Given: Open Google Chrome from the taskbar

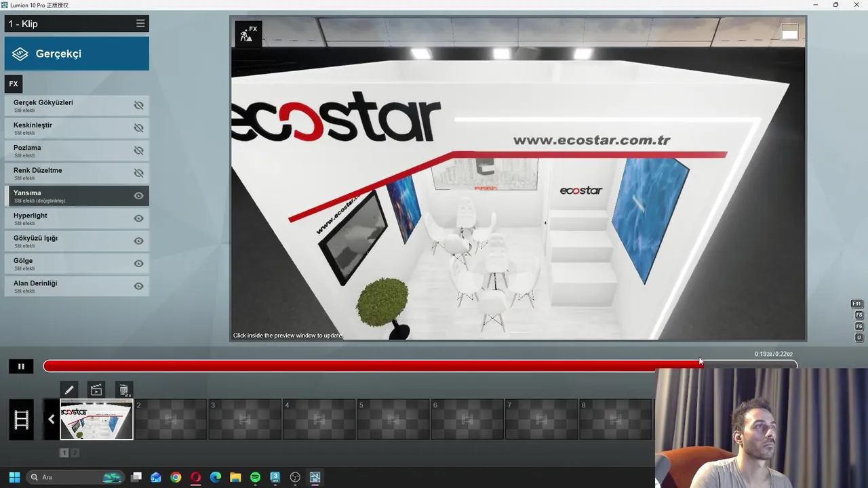Looking at the screenshot, I should [176, 477].
